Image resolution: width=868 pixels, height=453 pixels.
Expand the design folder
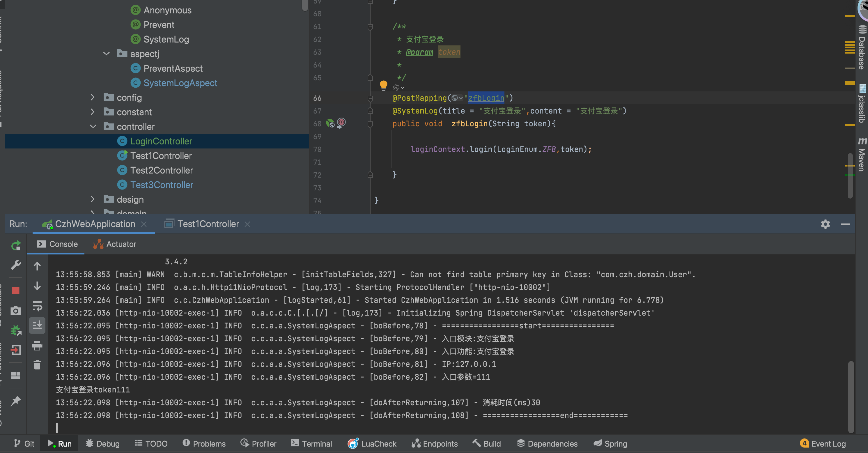point(93,199)
